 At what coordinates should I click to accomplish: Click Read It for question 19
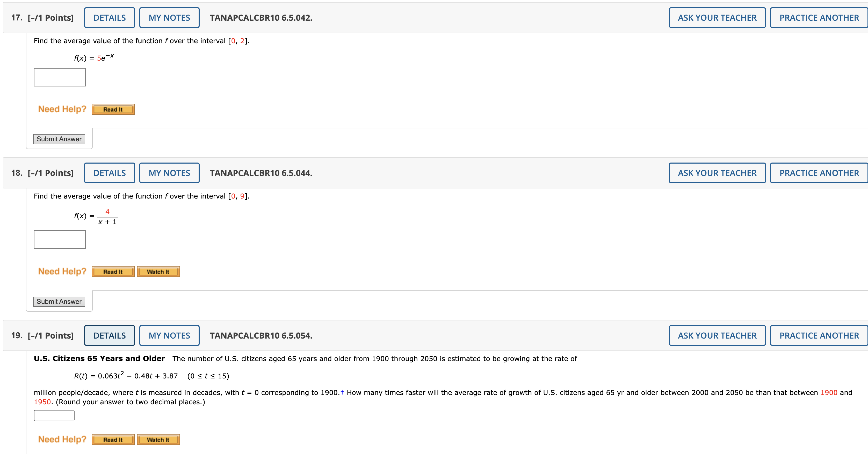[113, 440]
